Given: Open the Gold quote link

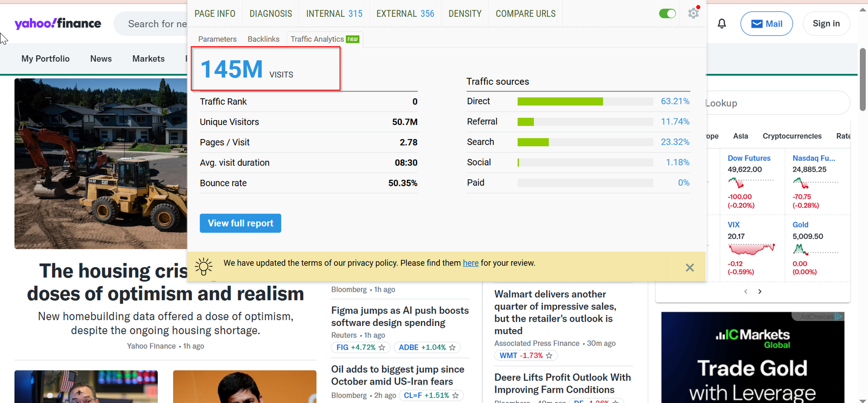Looking at the screenshot, I should (x=800, y=224).
